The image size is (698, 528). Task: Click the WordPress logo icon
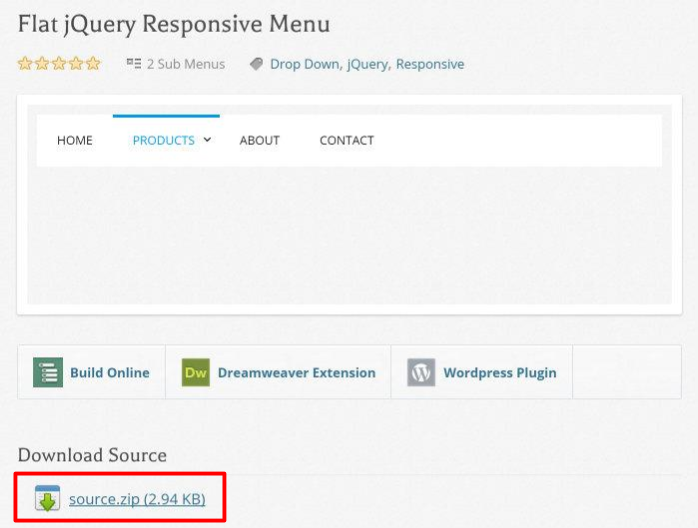click(x=421, y=372)
